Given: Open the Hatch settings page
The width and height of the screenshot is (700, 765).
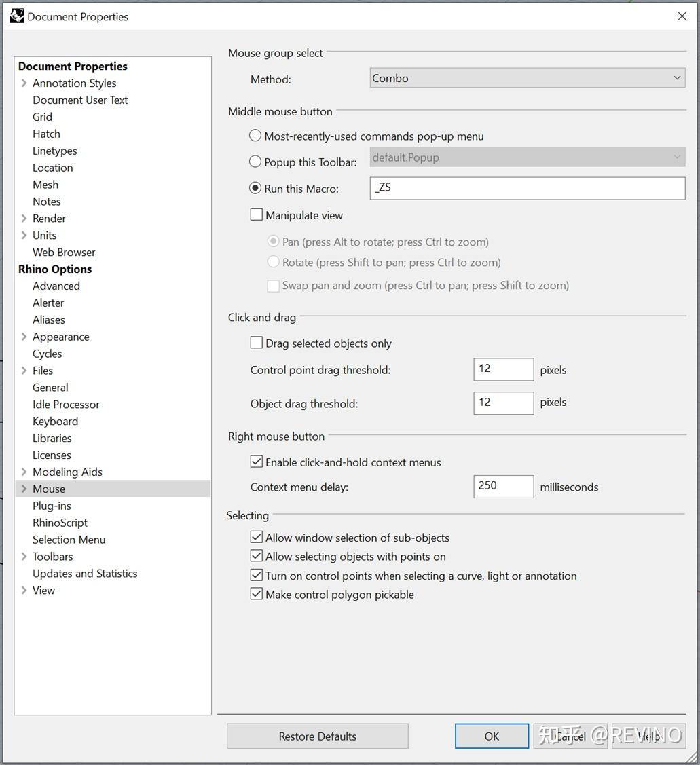Looking at the screenshot, I should [46, 134].
